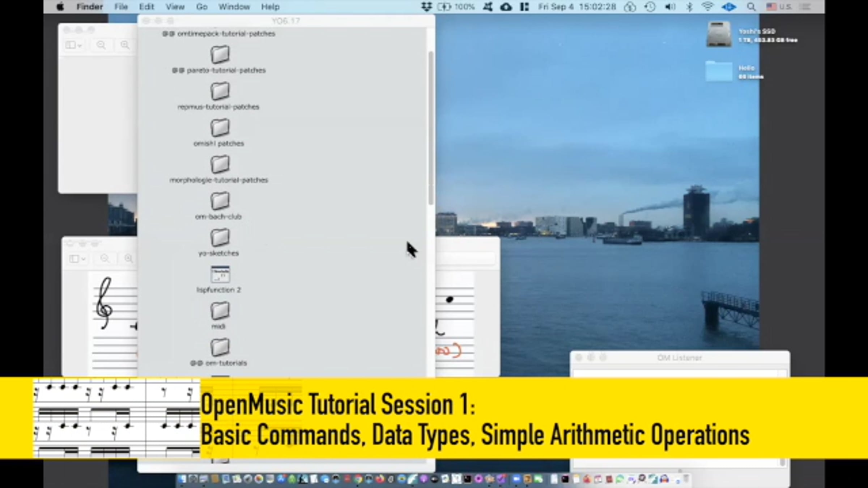Image resolution: width=868 pixels, height=488 pixels.
Task: Open the midi folder icon
Action: tap(220, 311)
